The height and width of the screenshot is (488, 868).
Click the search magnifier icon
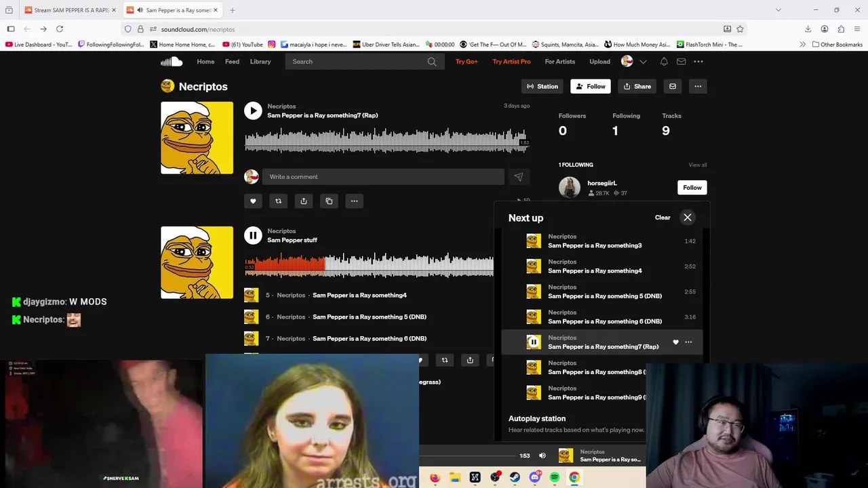point(432,62)
